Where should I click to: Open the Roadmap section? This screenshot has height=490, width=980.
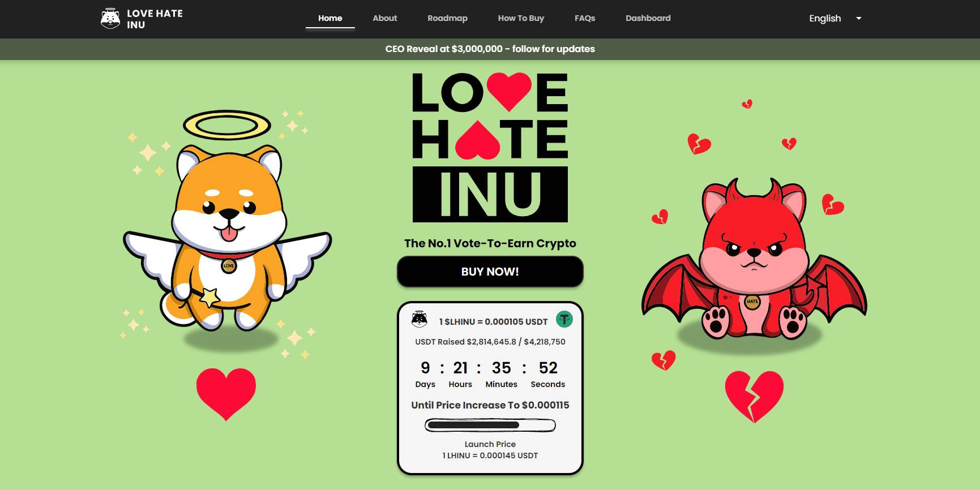coord(447,18)
